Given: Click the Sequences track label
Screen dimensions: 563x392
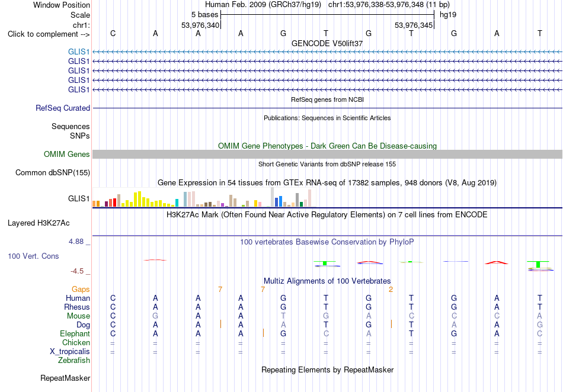Looking at the screenshot, I should [71, 127].
